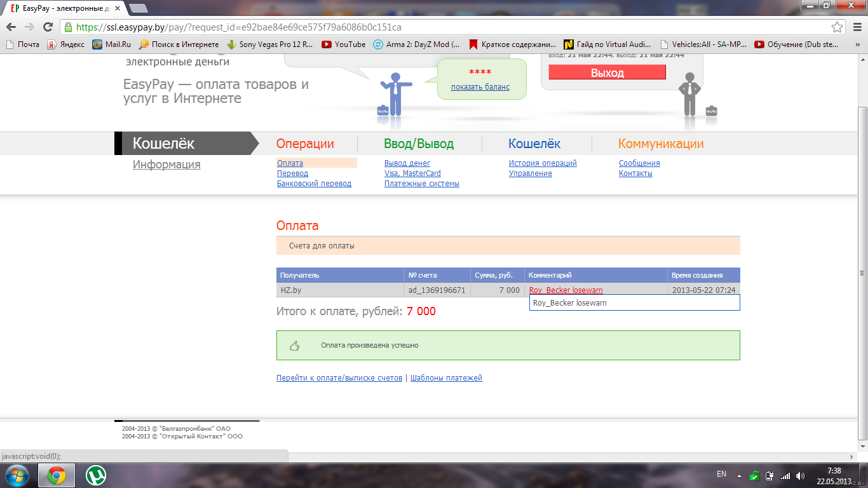
Task: Click the Перевод link
Action: 292,173
